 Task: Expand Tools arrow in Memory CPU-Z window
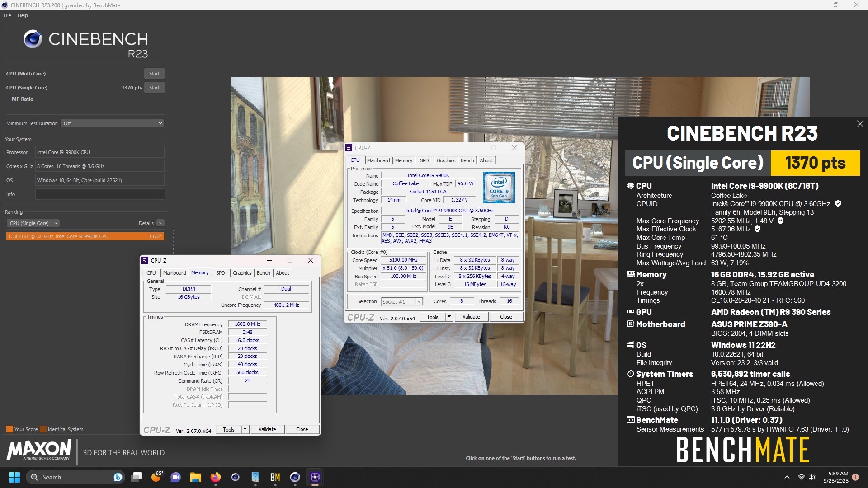[245, 429]
